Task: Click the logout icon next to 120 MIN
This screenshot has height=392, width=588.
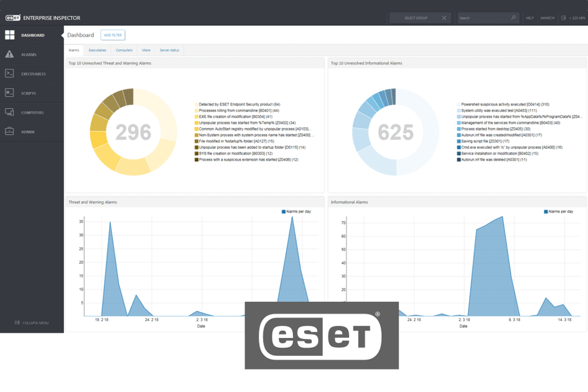Action: tap(563, 18)
